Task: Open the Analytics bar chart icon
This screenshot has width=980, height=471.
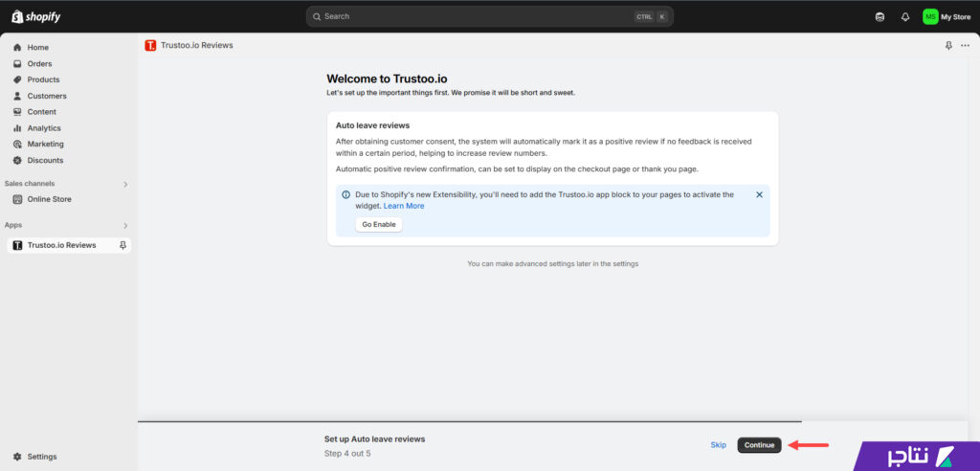Action: [17, 127]
